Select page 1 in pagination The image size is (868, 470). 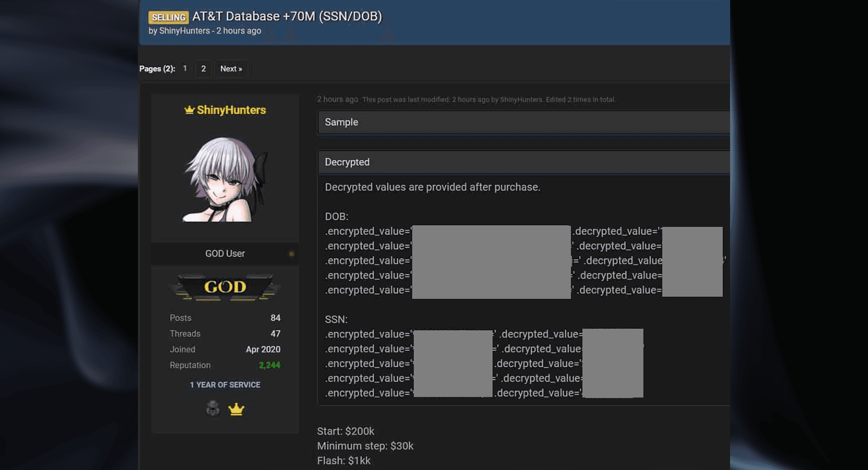[x=185, y=69]
